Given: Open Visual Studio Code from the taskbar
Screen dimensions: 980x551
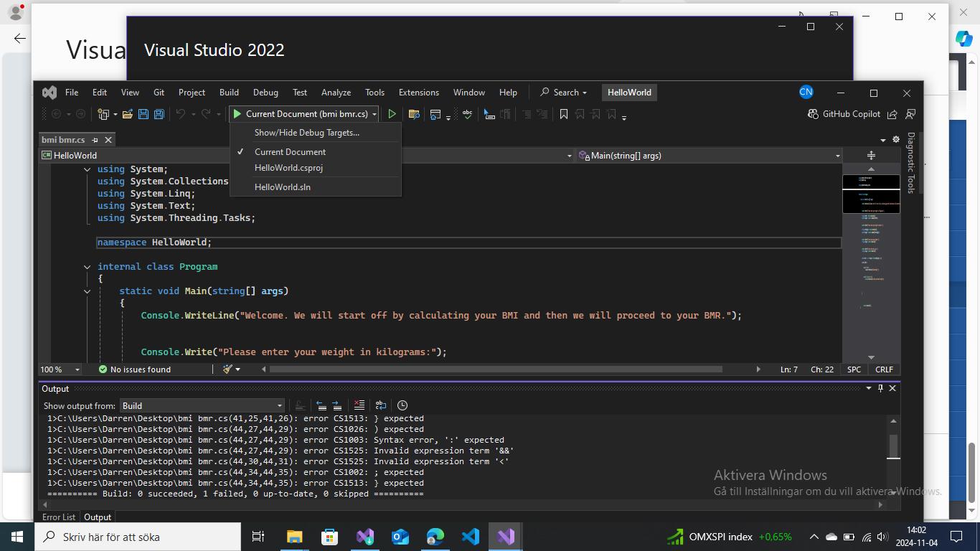Looking at the screenshot, I should (471, 537).
